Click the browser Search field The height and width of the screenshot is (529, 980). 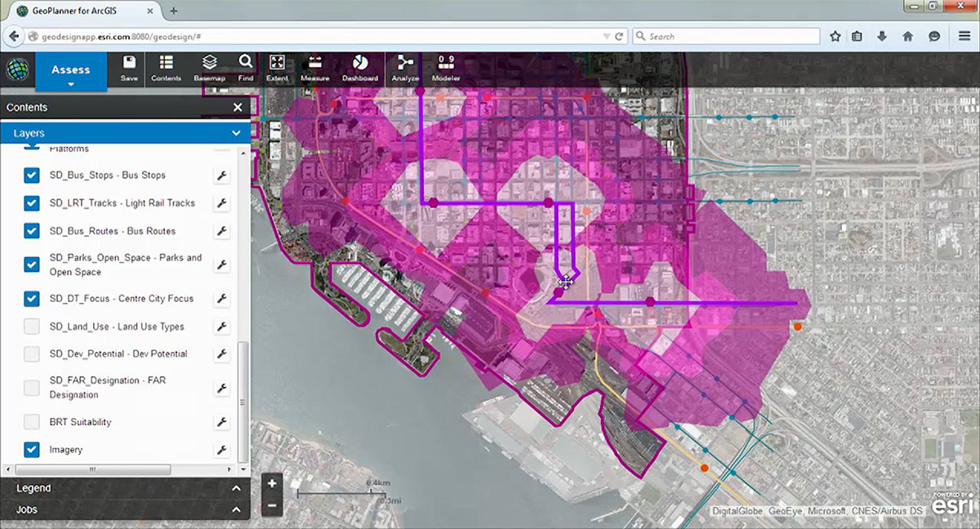click(x=725, y=37)
